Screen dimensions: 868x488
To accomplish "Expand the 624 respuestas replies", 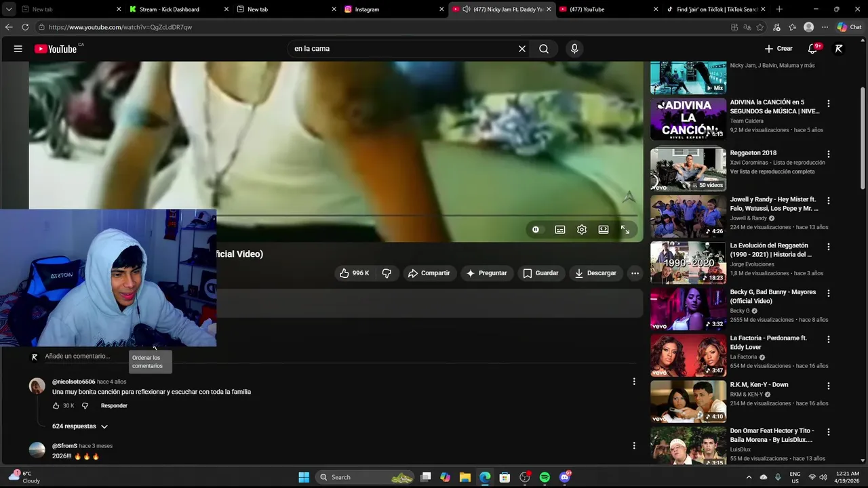I will [x=80, y=426].
